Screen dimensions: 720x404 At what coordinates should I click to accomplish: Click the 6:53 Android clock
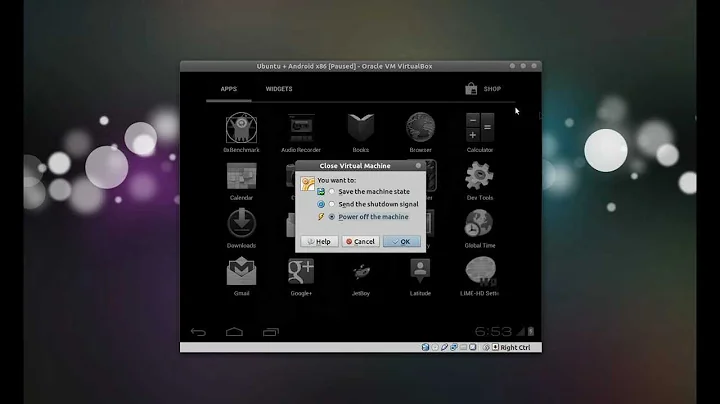point(493,331)
